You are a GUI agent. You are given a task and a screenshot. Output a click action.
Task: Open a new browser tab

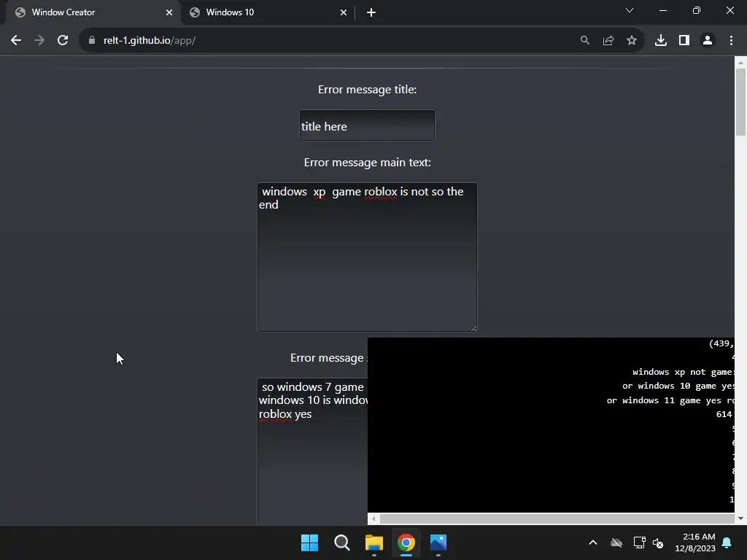pos(371,12)
